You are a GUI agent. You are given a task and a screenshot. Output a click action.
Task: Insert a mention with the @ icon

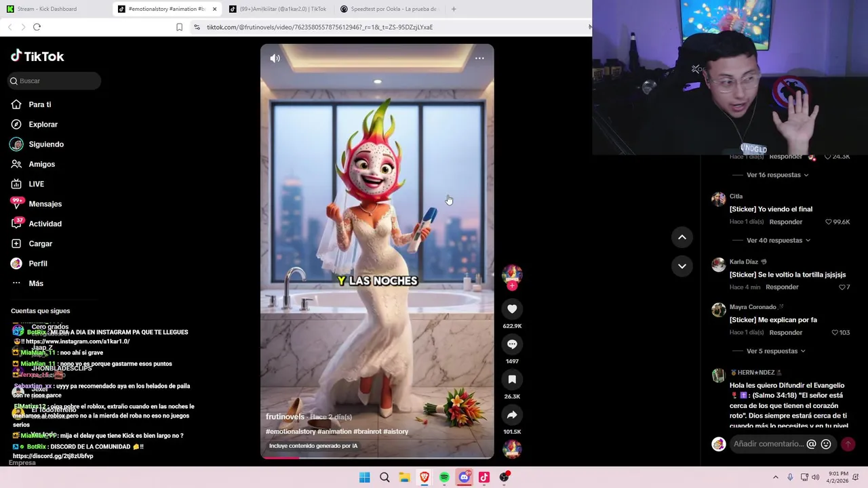(811, 444)
